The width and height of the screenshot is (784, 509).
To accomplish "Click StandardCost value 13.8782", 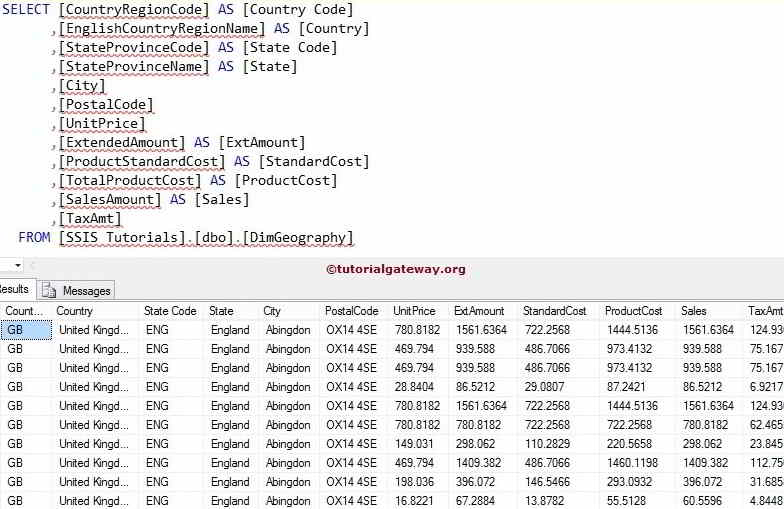I will [x=544, y=501].
